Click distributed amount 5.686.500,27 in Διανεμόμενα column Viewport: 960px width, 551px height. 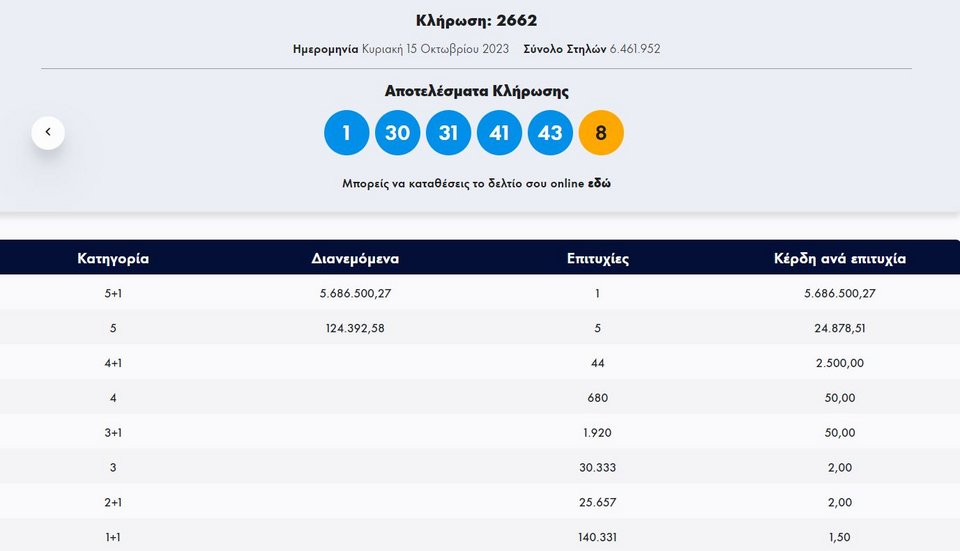pyautogui.click(x=355, y=293)
